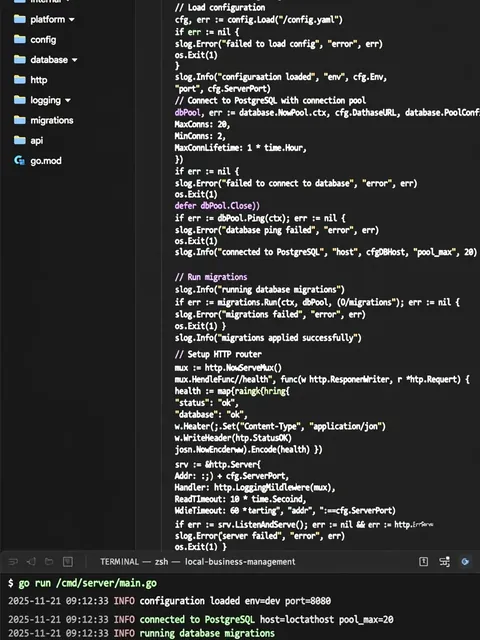This screenshot has width=480, height=640.
Task: Click the 'defer dbPool.Close))' line
Action: pos(217,206)
